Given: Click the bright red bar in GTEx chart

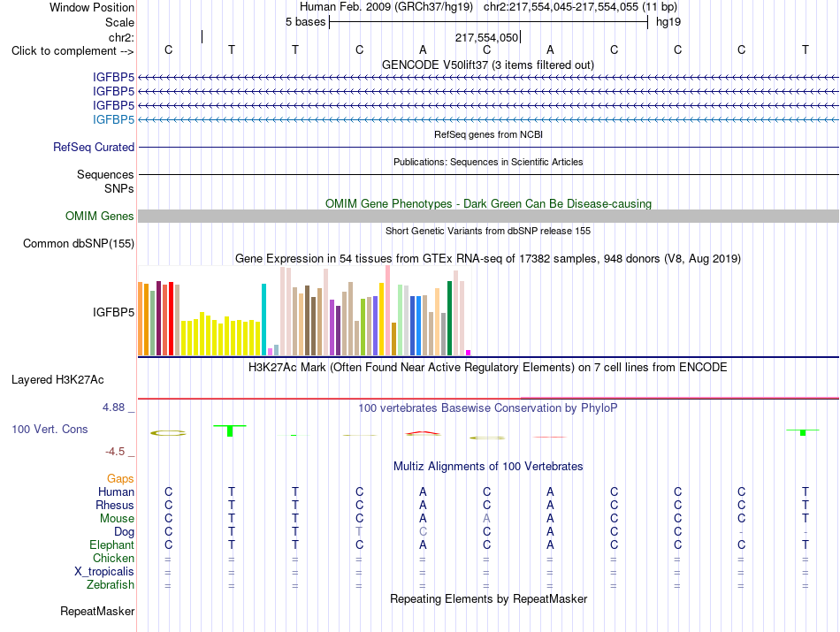Looking at the screenshot, I should click(171, 319).
